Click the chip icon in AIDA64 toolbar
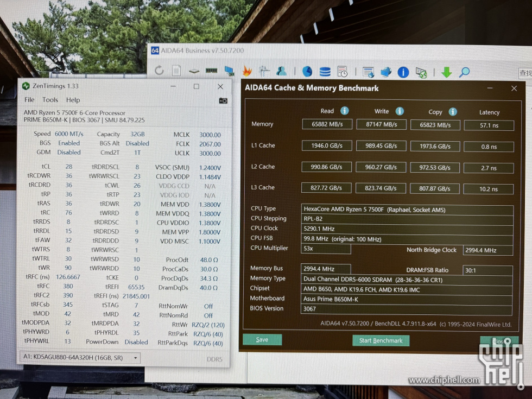532x399 pixels. pyautogui.click(x=194, y=71)
